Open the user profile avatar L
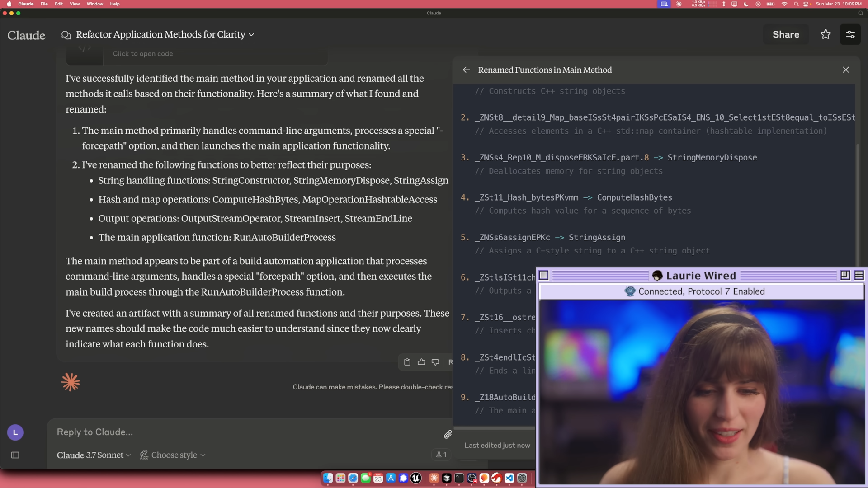Image resolution: width=868 pixels, height=488 pixels. (15, 432)
